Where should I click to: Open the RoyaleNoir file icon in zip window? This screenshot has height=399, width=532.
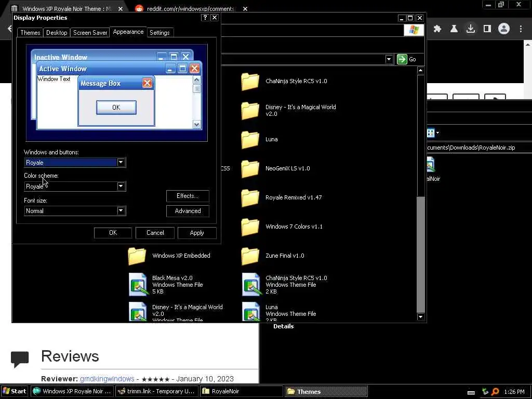click(430, 165)
